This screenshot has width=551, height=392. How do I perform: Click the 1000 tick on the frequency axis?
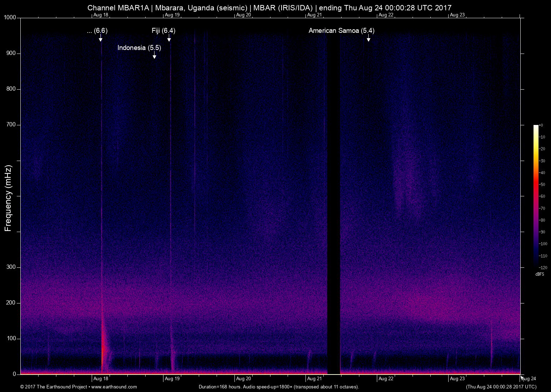10,18
